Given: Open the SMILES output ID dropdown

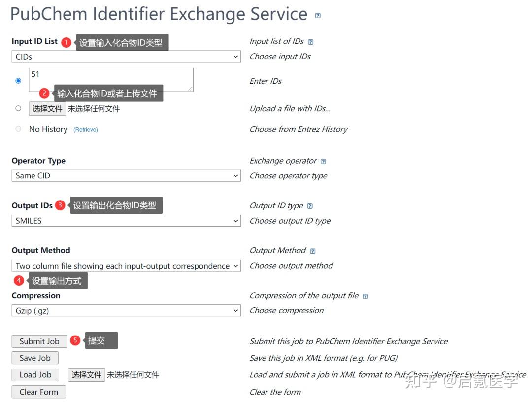Looking at the screenshot, I should tap(126, 221).
